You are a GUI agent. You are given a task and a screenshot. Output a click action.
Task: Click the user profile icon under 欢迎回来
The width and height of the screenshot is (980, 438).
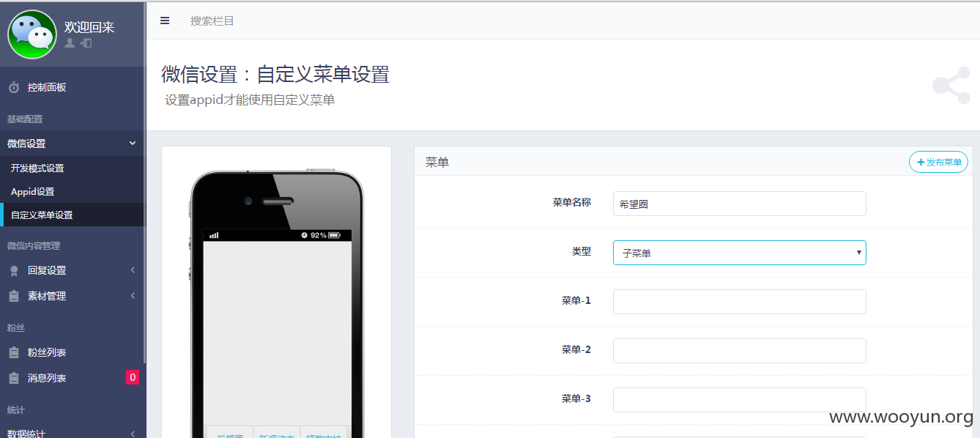[70, 43]
